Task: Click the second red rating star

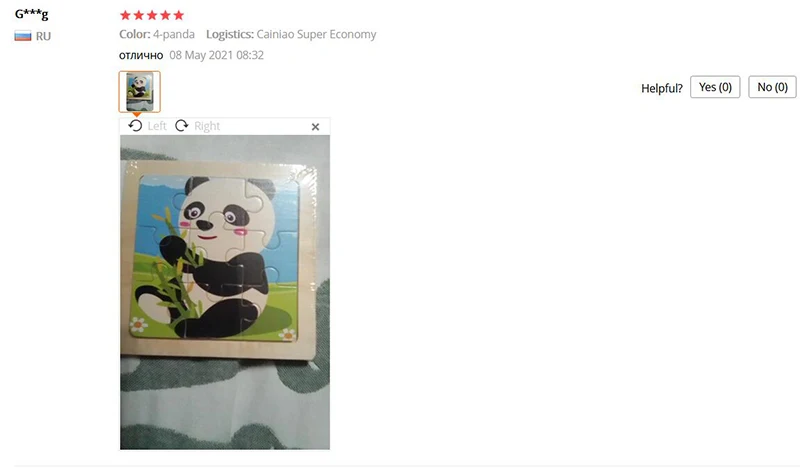Action: point(138,15)
